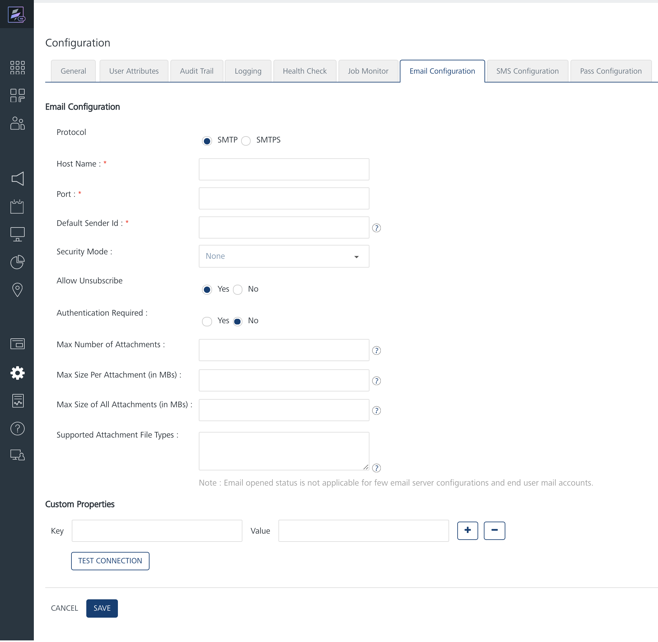Set Allow Unsubscribe to Yes

[206, 290]
